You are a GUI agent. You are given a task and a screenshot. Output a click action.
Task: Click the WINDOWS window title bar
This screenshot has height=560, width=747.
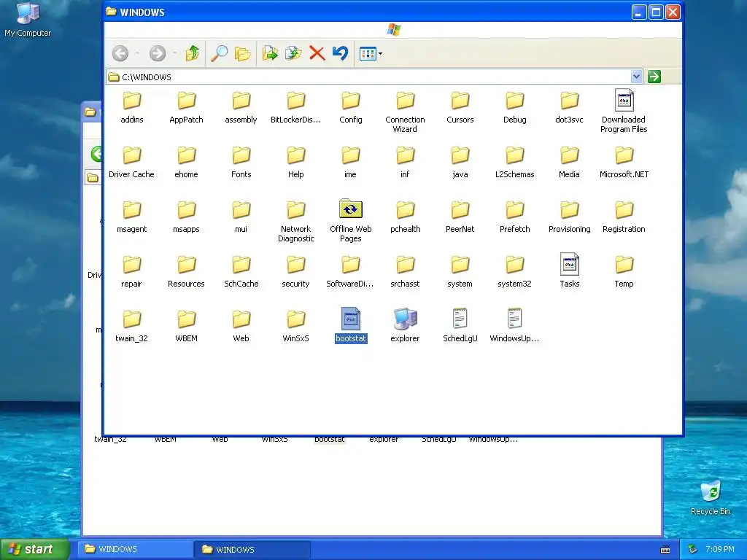click(x=367, y=12)
